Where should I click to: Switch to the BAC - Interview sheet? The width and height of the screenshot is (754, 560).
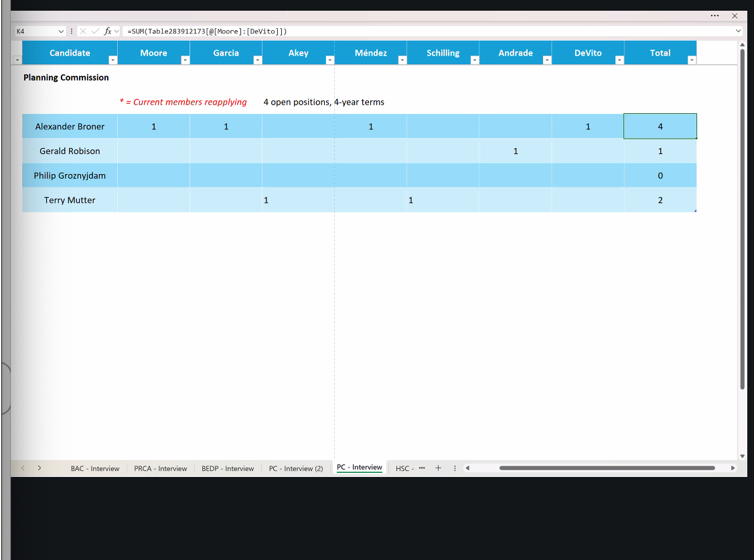[95, 468]
